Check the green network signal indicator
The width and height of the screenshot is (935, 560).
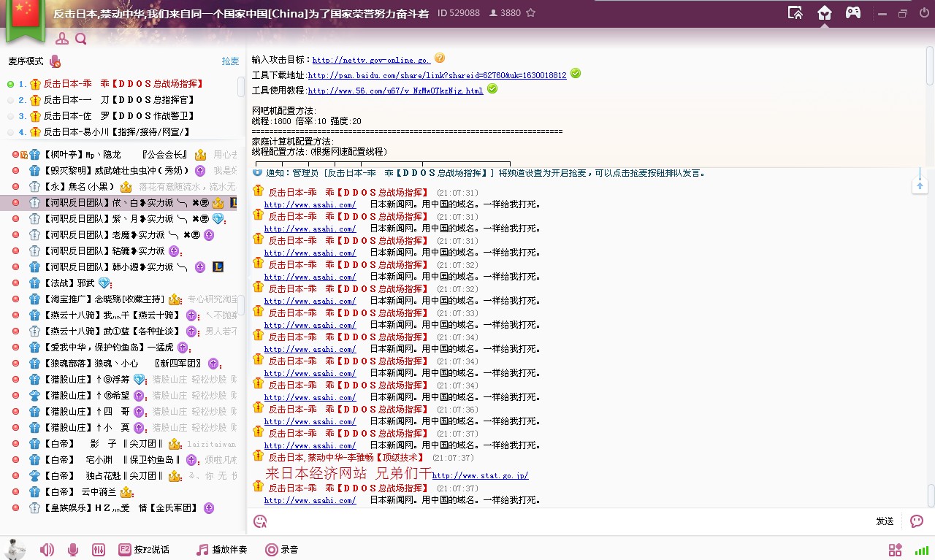coord(922,550)
